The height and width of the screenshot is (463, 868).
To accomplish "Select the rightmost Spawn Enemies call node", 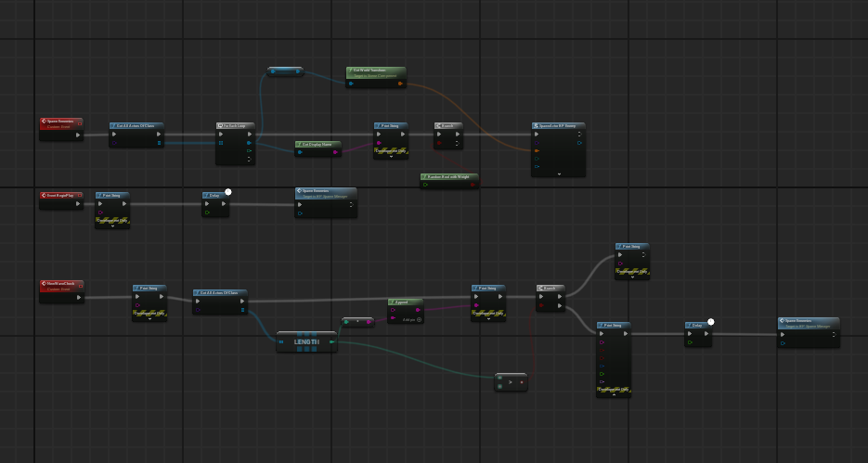I will click(809, 332).
